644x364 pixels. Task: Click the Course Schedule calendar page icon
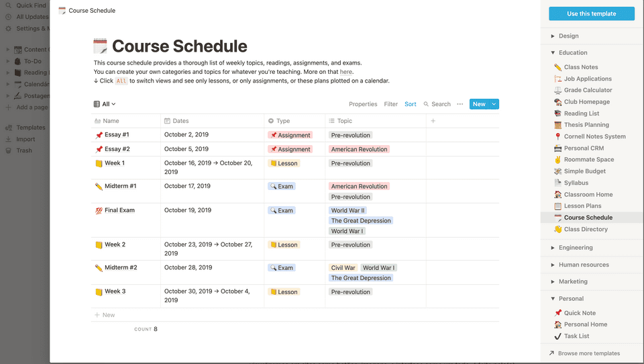99,46
